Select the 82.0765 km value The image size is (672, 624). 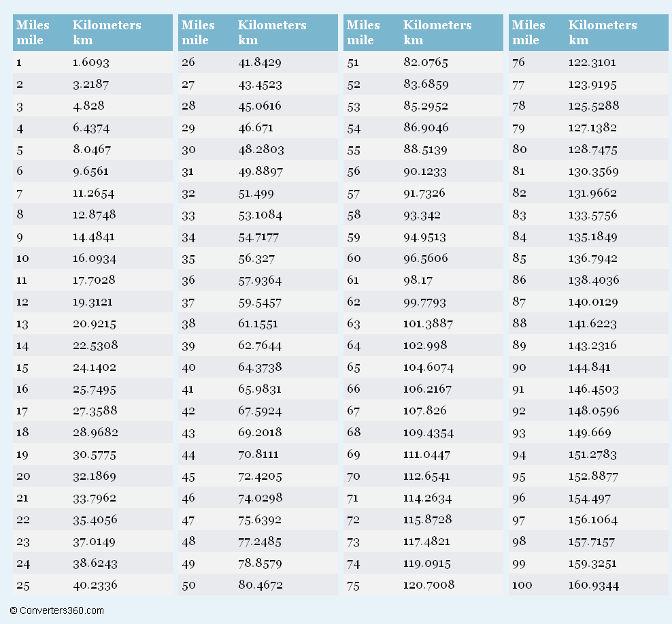point(426,63)
